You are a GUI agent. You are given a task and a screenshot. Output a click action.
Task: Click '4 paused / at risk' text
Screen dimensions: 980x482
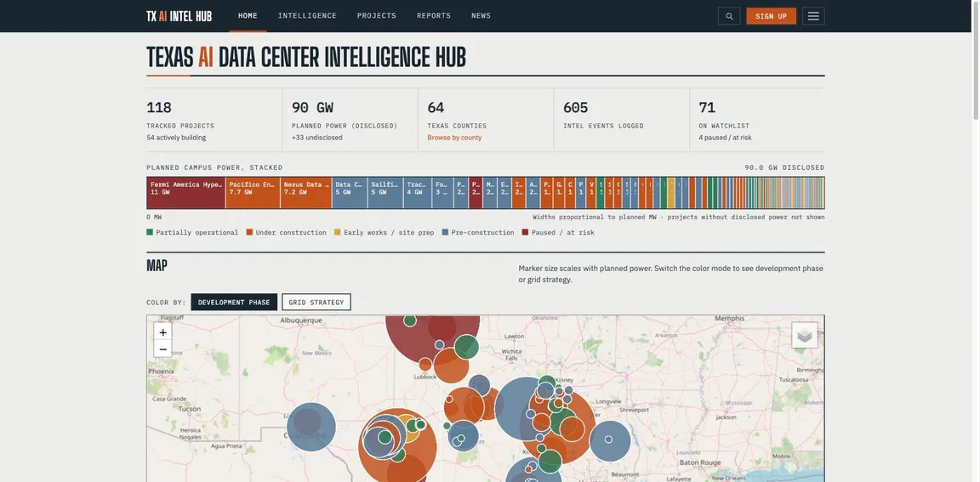pos(725,138)
